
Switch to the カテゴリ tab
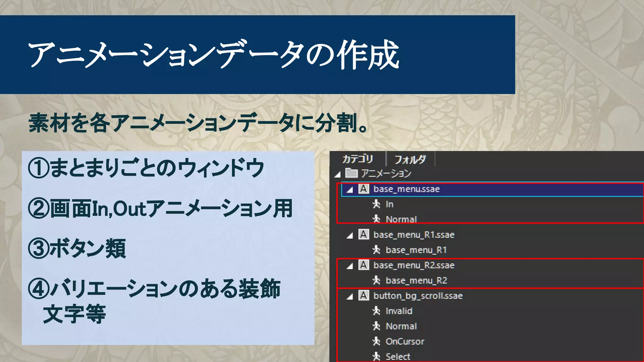click(x=358, y=159)
